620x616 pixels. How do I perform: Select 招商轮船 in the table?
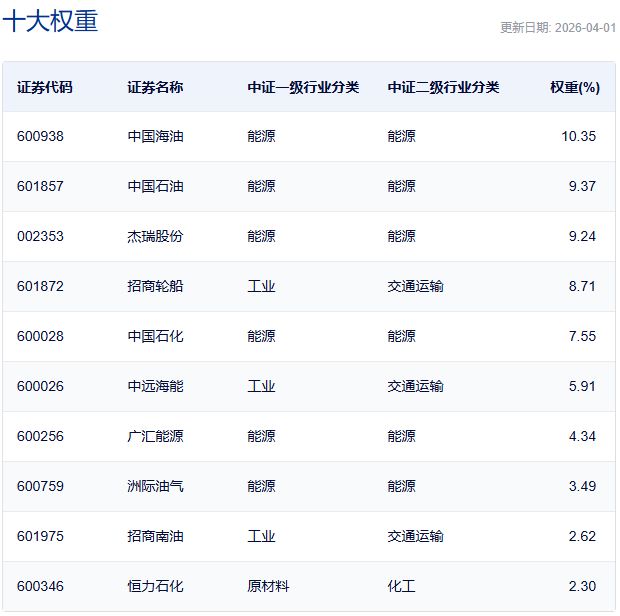tap(155, 286)
